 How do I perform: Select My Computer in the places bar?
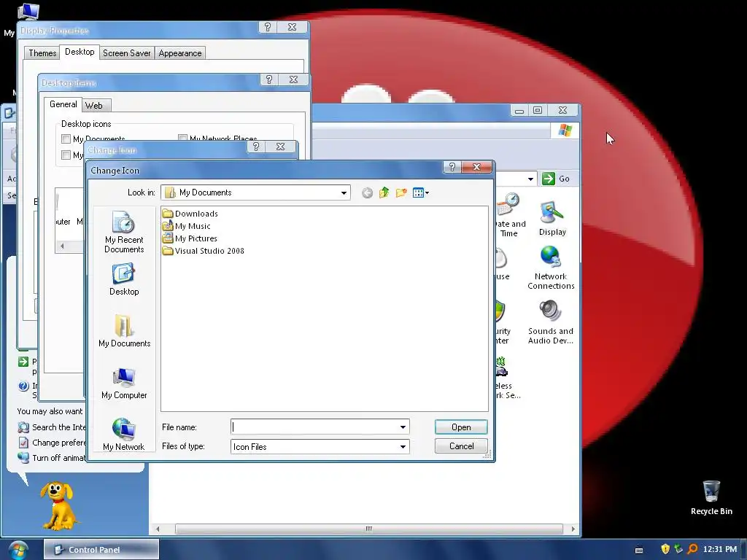click(x=124, y=384)
